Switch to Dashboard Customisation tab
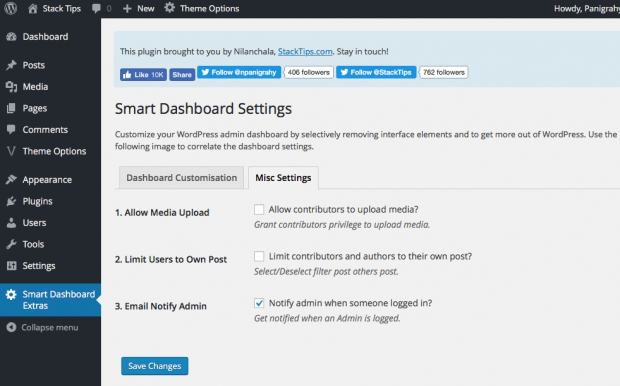The image size is (620, 386). [181, 178]
